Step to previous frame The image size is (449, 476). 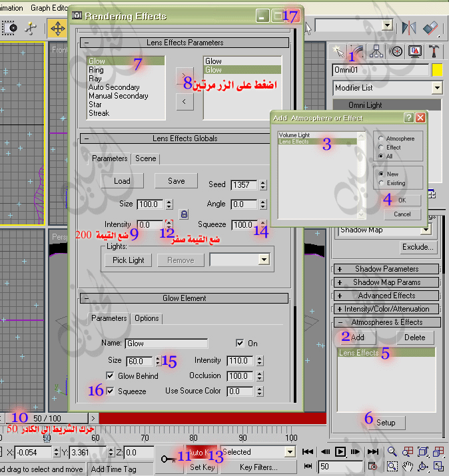coord(325,452)
